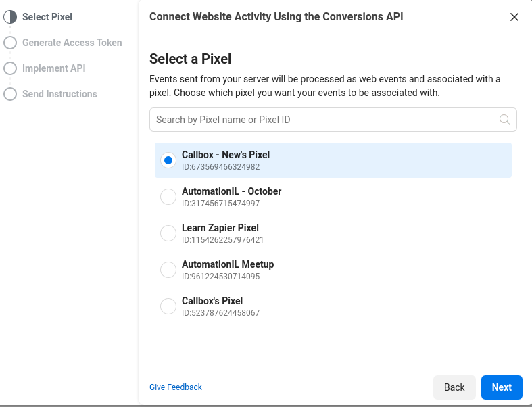532x407 pixels.
Task: Choose the Learn Zapier Pixel radio button
Action: (x=168, y=233)
